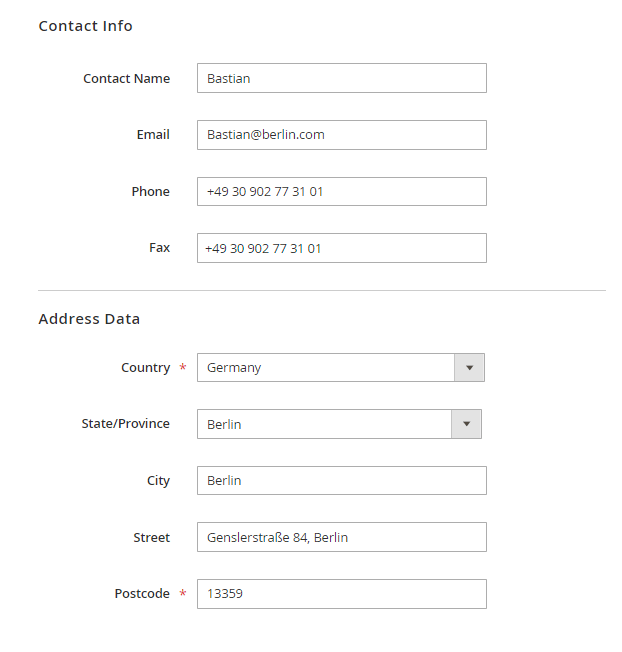This screenshot has height=652, width=622.
Task: Expand the State/Province dropdown showing Berlin
Action: [324, 424]
